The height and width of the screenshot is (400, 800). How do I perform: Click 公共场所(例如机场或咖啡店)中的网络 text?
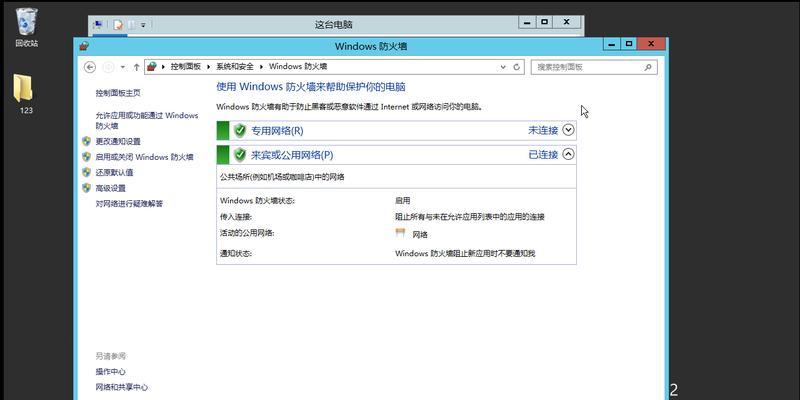282,177
